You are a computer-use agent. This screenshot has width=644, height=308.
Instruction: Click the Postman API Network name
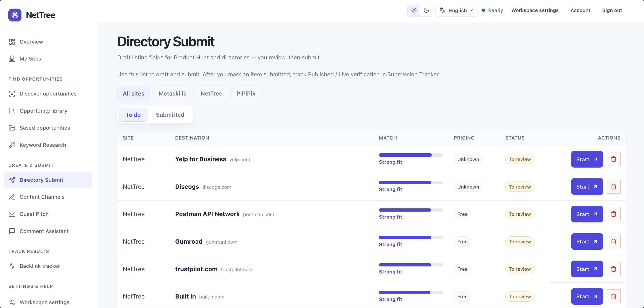coord(207,214)
